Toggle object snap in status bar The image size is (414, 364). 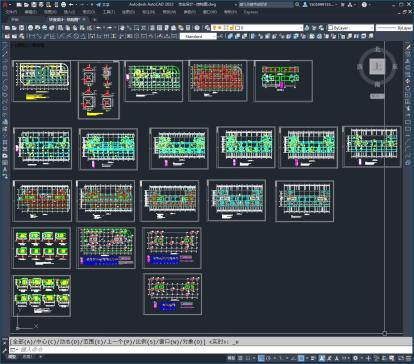click(x=301, y=358)
